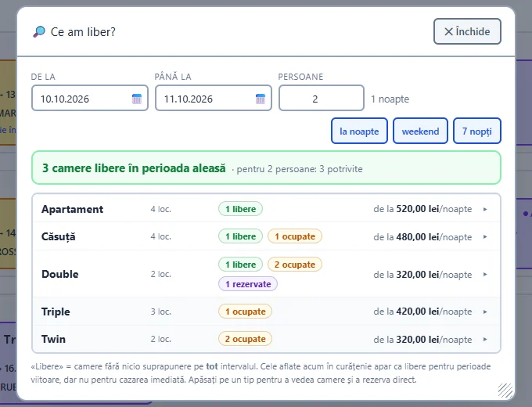Viewport: 532px width, 407px height.
Task: Click the 320,00 lei/noapte Double price
Action: coord(434,274)
